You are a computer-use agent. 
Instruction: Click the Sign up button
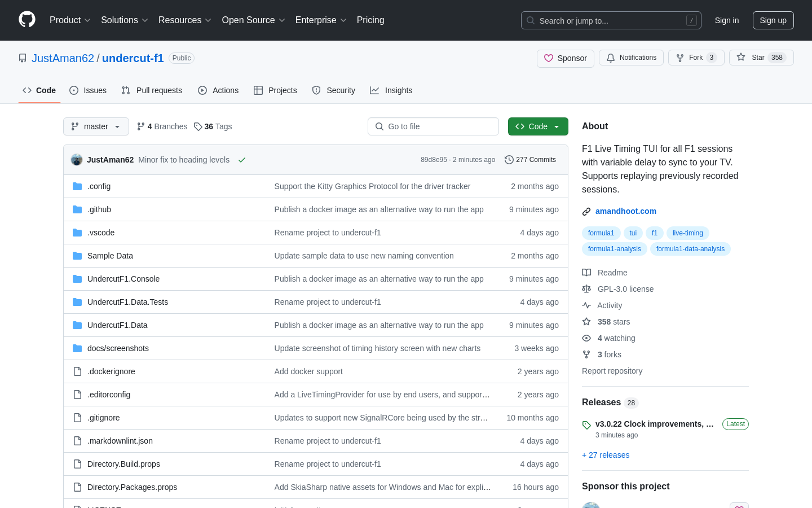773,20
